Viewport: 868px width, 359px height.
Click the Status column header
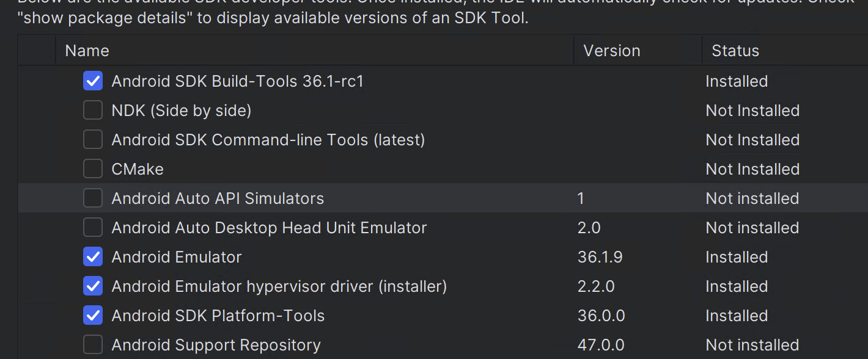(735, 51)
